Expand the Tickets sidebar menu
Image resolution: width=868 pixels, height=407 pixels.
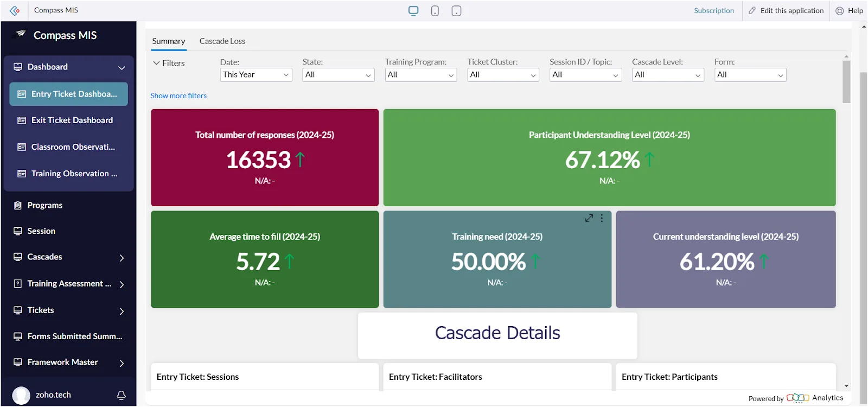click(122, 311)
